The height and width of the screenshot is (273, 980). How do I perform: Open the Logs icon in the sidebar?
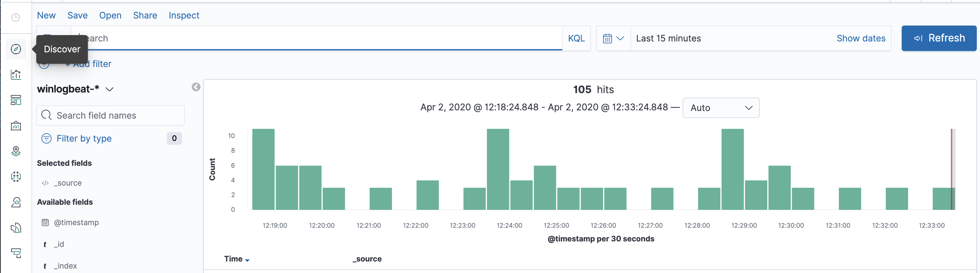tap(16, 228)
